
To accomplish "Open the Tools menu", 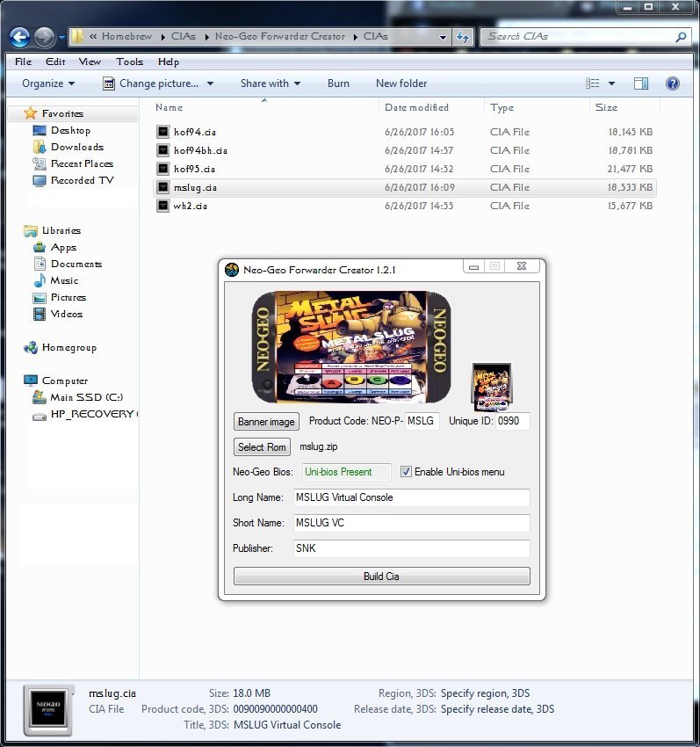I will [129, 62].
